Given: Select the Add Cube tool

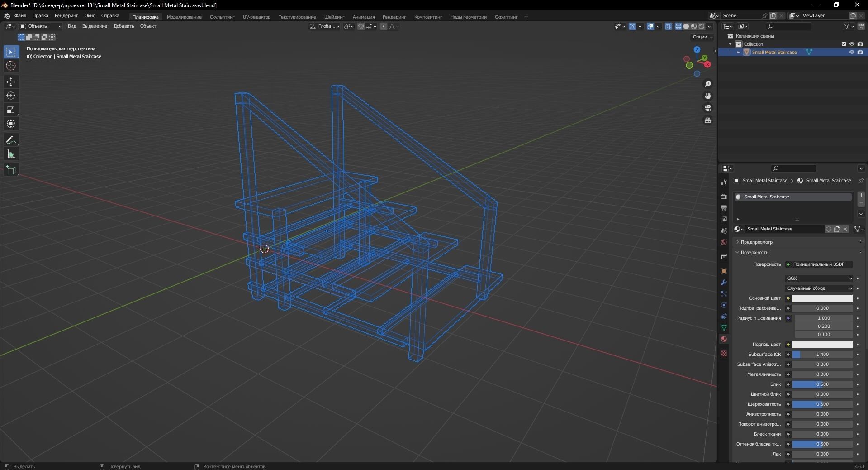Looking at the screenshot, I should click(x=11, y=170).
